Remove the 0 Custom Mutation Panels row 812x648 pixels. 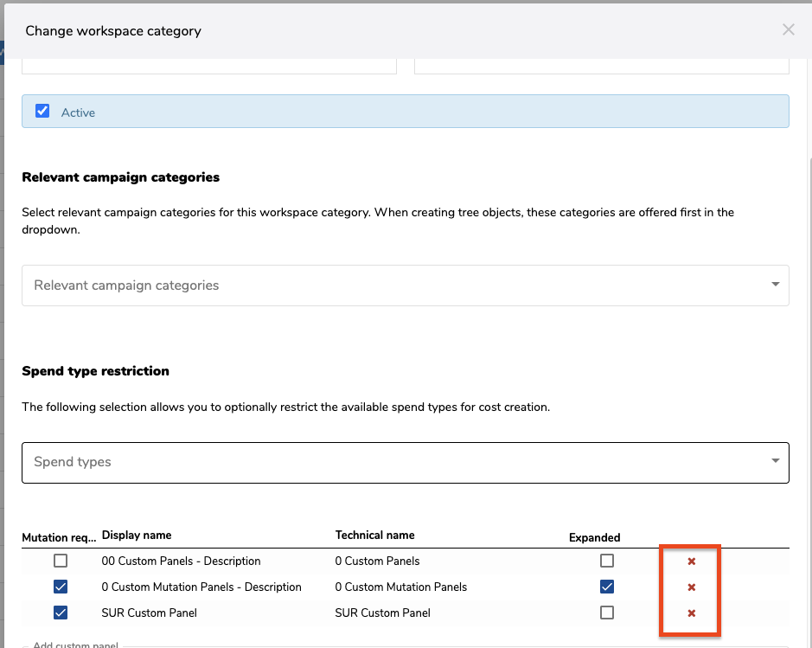tap(691, 587)
